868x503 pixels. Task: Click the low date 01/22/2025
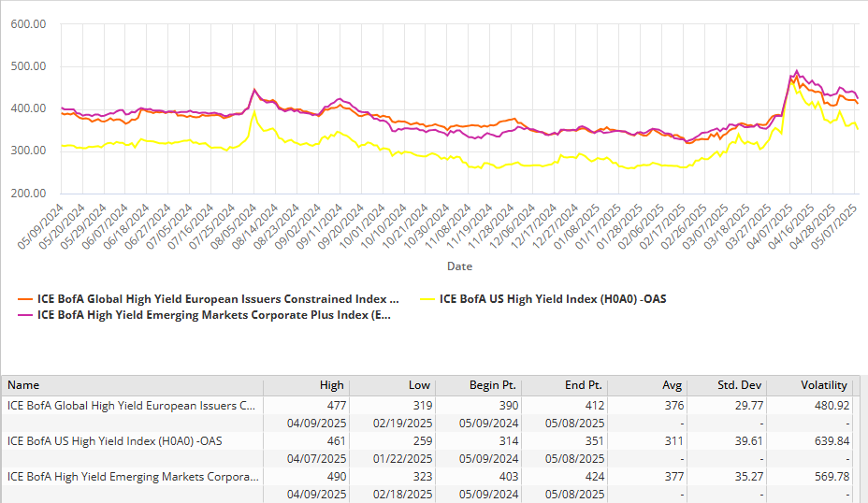(x=402, y=459)
